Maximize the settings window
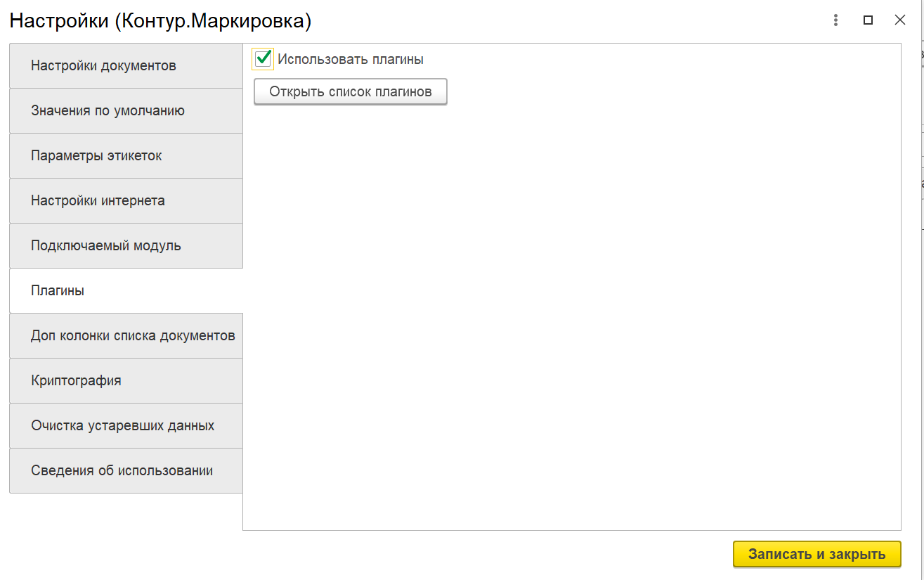The height and width of the screenshot is (580, 924). pos(868,20)
